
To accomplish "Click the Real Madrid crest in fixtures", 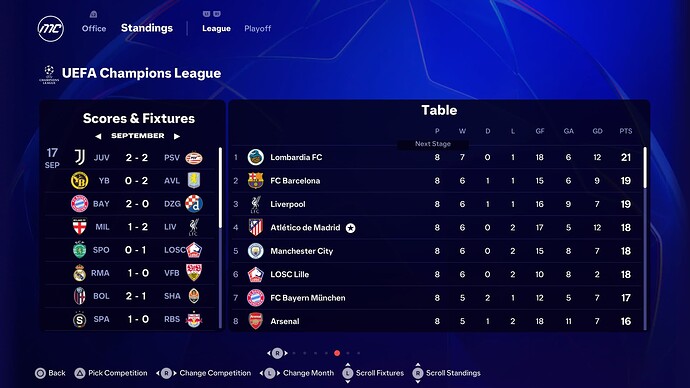I will (x=79, y=273).
